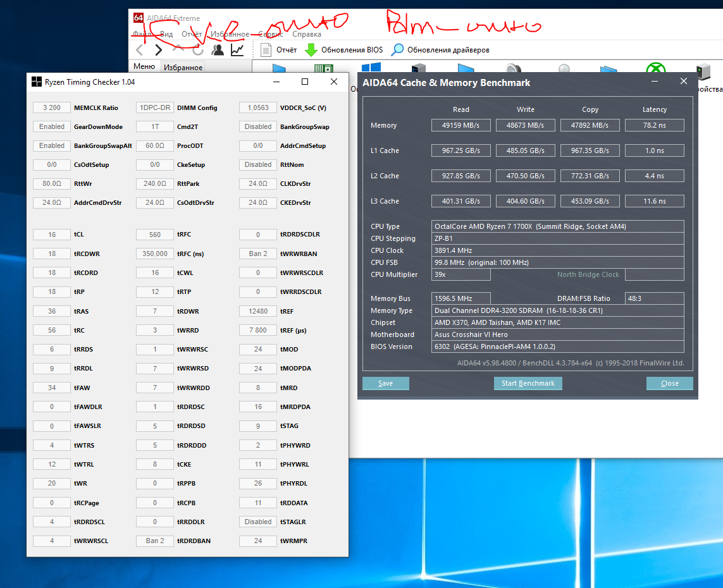
Task: Click the Memory Read result 49159 MB/s
Action: [460, 125]
